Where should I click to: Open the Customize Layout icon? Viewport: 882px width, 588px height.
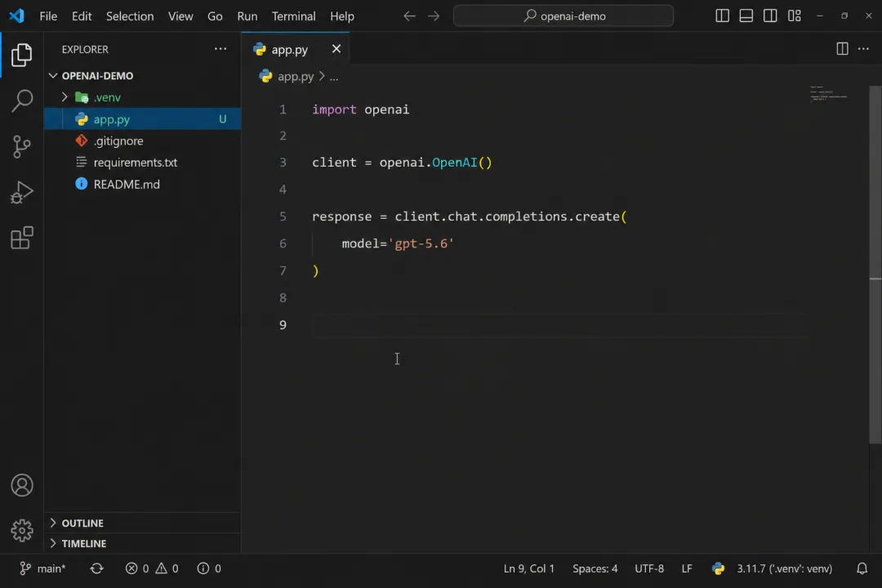coord(795,16)
